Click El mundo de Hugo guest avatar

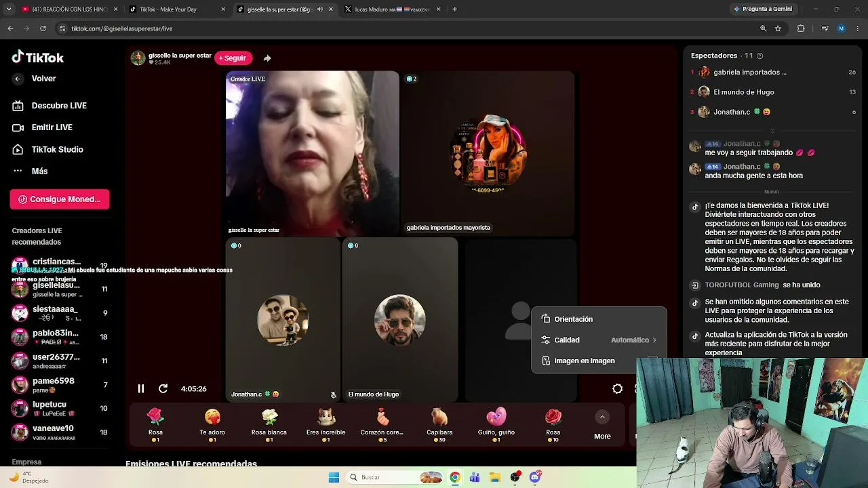tap(400, 320)
